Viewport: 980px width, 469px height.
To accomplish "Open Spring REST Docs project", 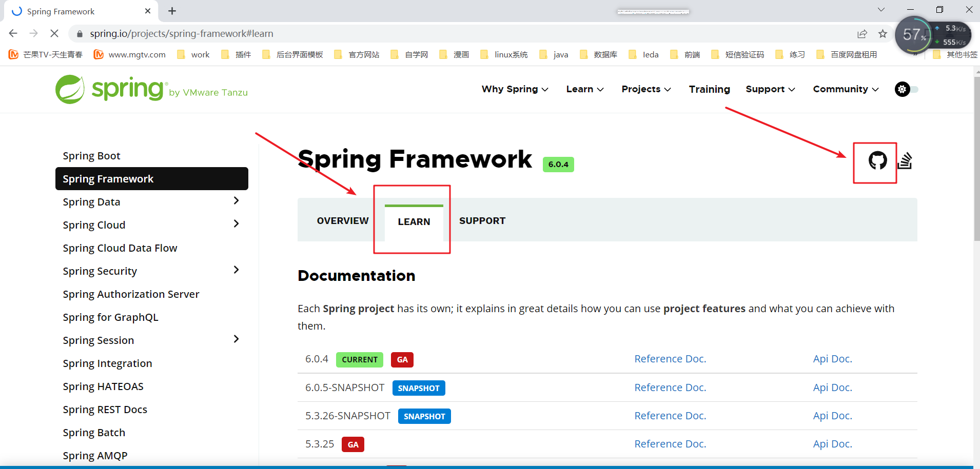I will [x=105, y=410].
